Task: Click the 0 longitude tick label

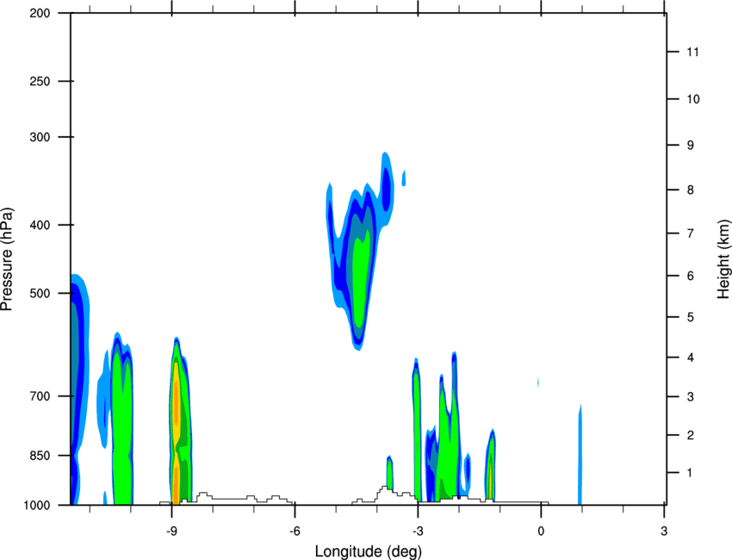Action: 541,531
